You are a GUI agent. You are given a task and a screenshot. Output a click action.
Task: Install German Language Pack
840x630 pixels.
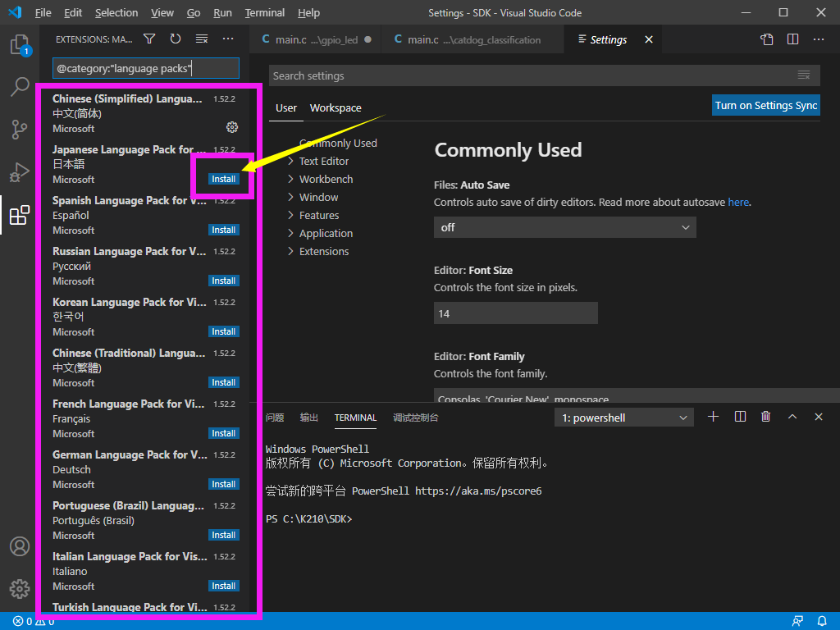click(223, 484)
